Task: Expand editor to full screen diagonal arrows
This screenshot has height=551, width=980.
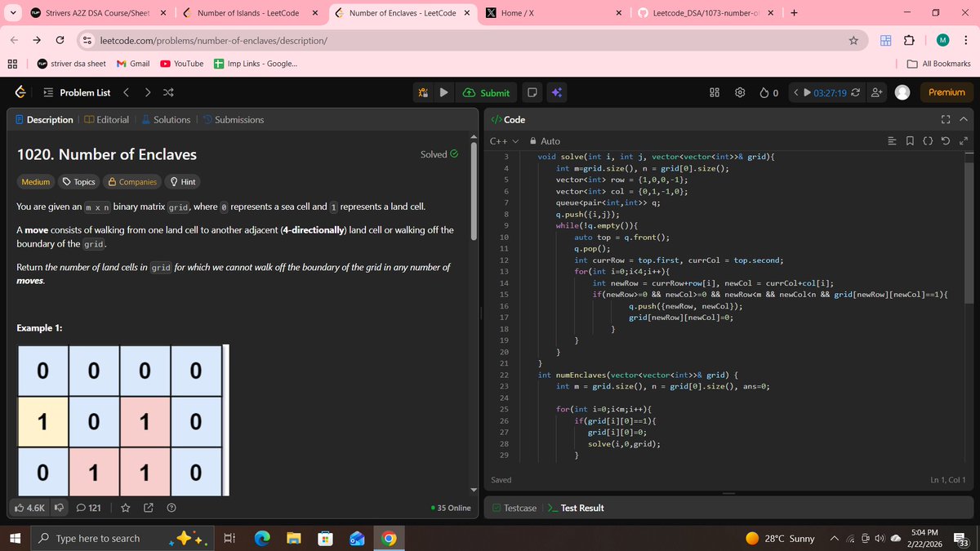Action: click(x=963, y=141)
